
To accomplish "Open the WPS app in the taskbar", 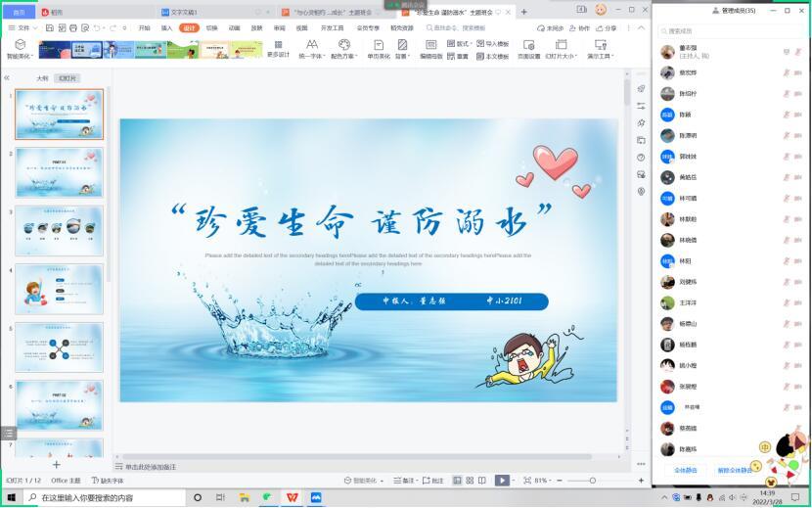I will coord(292,497).
